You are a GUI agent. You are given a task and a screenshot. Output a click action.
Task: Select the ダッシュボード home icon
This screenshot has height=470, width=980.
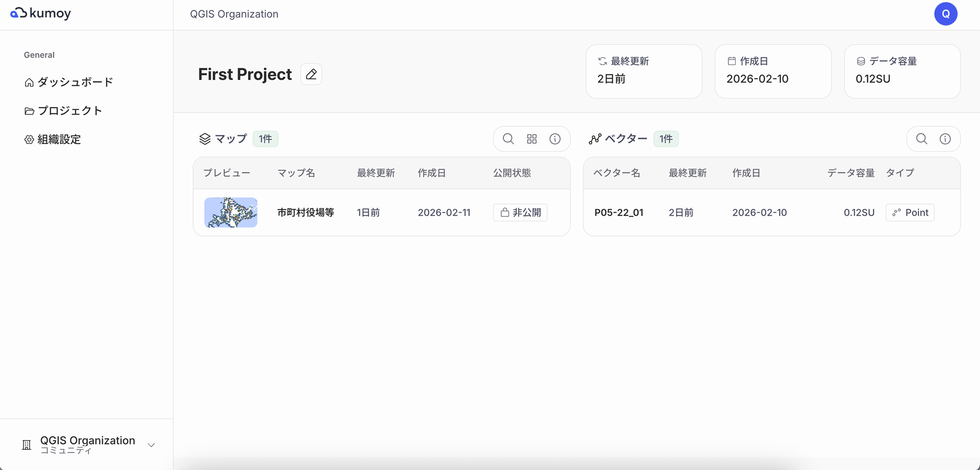29,82
